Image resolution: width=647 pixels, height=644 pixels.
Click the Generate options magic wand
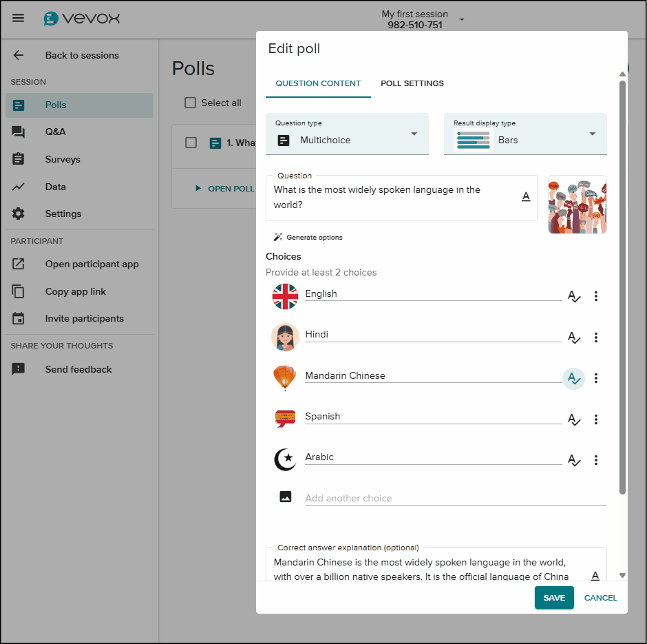pos(278,237)
